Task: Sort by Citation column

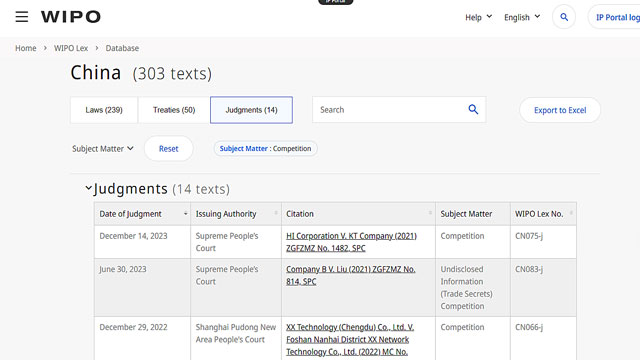Action: click(358, 214)
